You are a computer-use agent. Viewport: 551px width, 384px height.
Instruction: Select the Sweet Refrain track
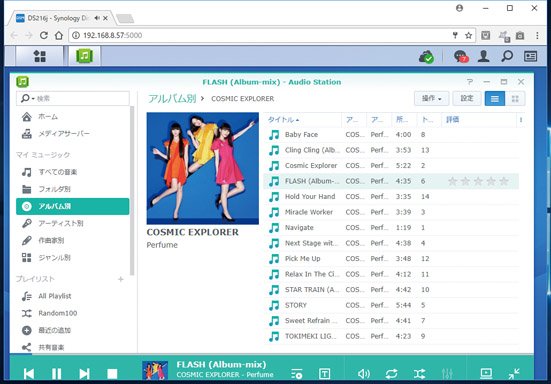click(x=391, y=321)
